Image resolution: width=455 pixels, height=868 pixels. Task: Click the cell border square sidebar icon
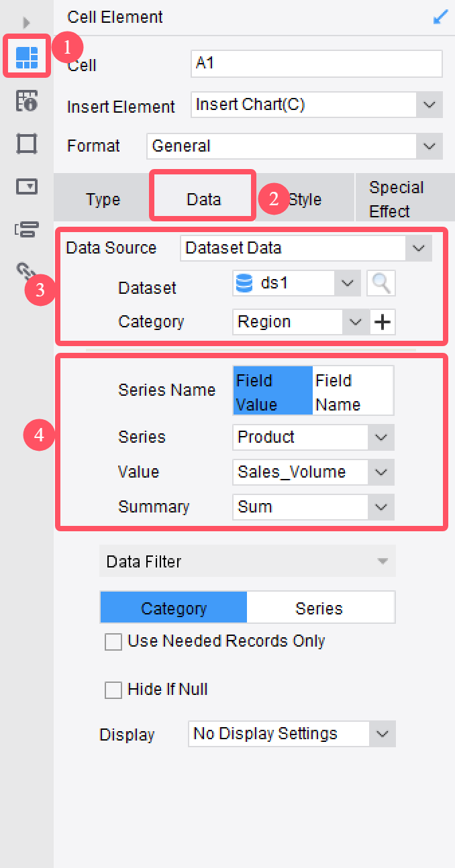pyautogui.click(x=27, y=144)
